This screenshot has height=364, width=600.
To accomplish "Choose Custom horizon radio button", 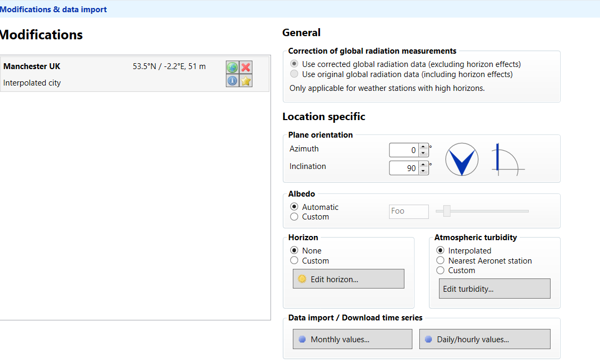I will pyautogui.click(x=294, y=261).
